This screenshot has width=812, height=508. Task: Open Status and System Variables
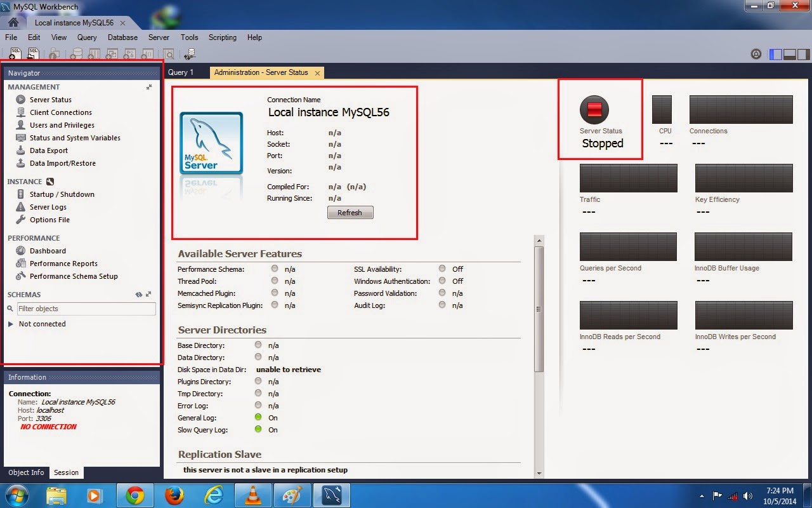75,138
